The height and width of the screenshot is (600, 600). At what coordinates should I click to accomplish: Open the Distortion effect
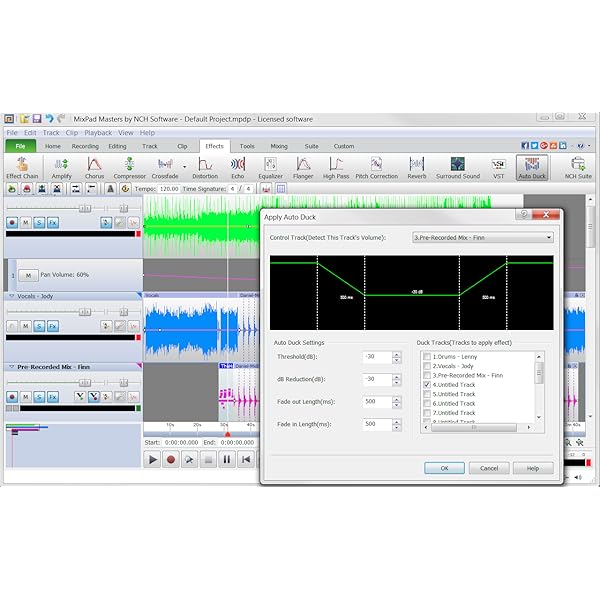pyautogui.click(x=205, y=168)
